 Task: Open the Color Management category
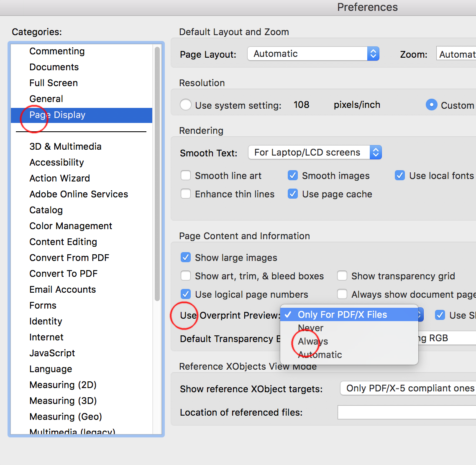71,226
